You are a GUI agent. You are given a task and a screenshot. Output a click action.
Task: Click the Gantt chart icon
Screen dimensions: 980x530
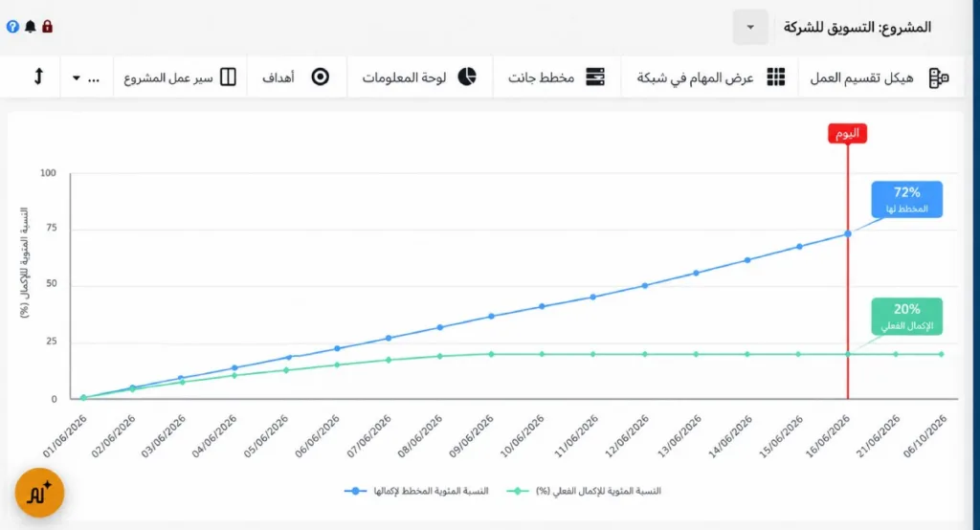tap(595, 77)
